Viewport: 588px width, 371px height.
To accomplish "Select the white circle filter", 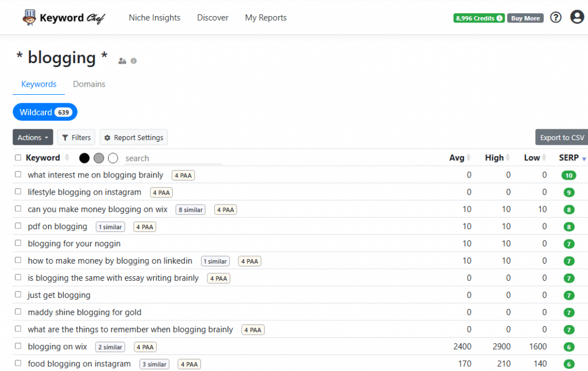I will (113, 158).
